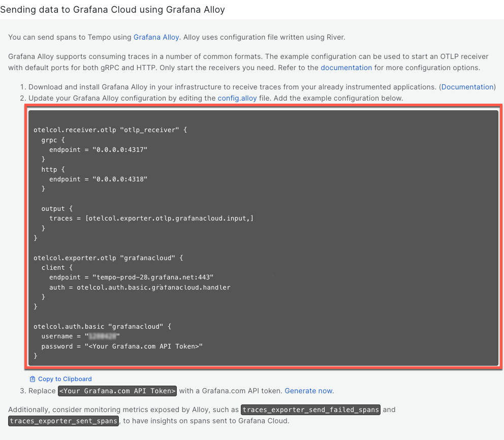The height and width of the screenshot is (440, 504).
Task: Click the clipboard icon beside Copy to Clipboard
Action: (33, 379)
